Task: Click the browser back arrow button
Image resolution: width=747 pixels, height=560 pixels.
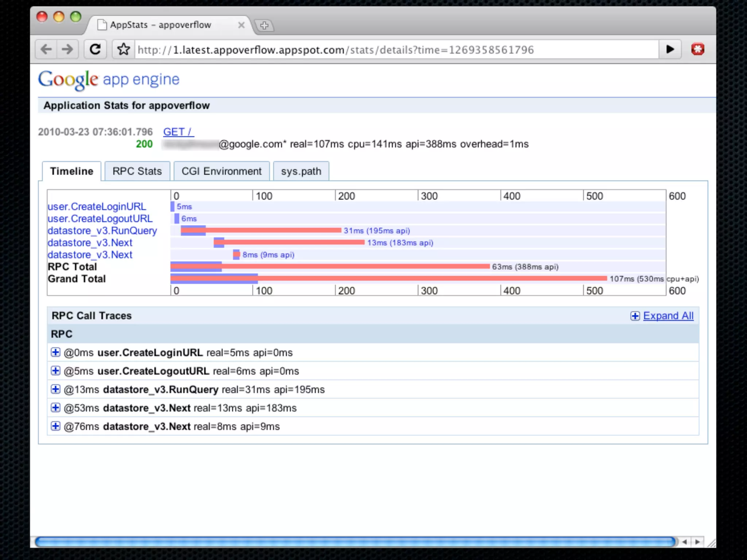Action: click(46, 49)
